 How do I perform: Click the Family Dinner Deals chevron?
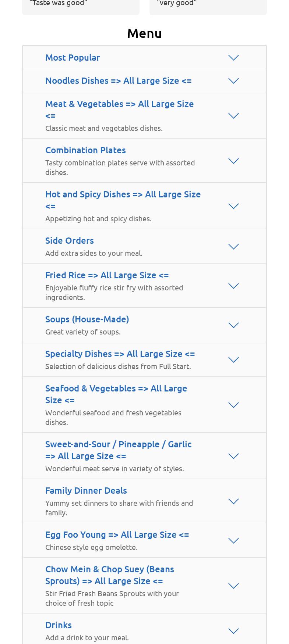pyautogui.click(x=233, y=501)
